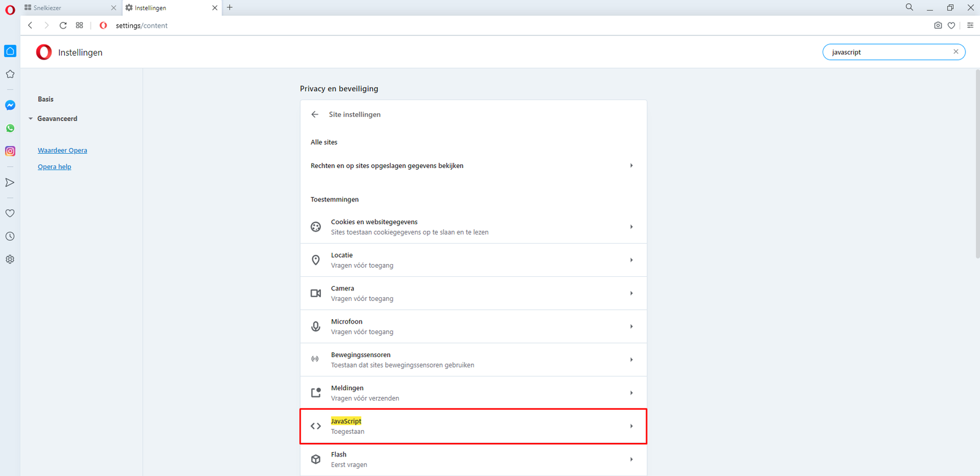980x476 pixels.
Task: Reload the settings page
Action: click(63, 26)
